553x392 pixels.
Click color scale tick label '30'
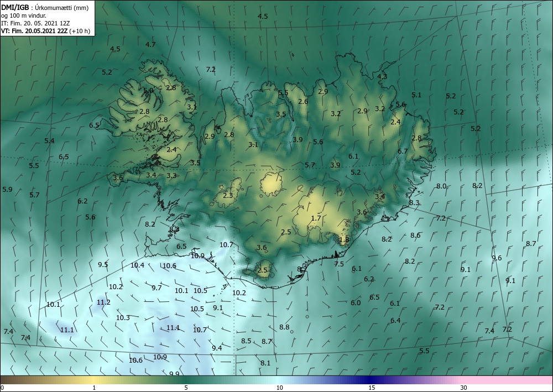(464, 388)
